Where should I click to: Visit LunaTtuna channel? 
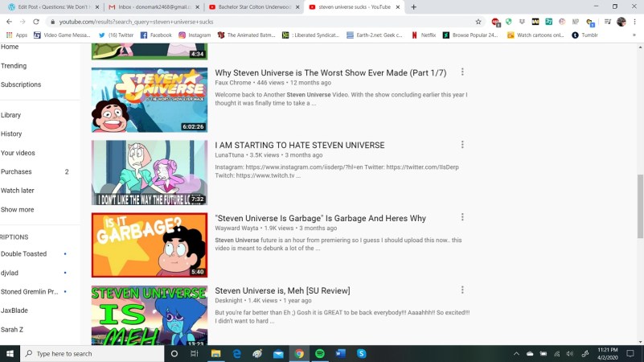click(x=229, y=155)
